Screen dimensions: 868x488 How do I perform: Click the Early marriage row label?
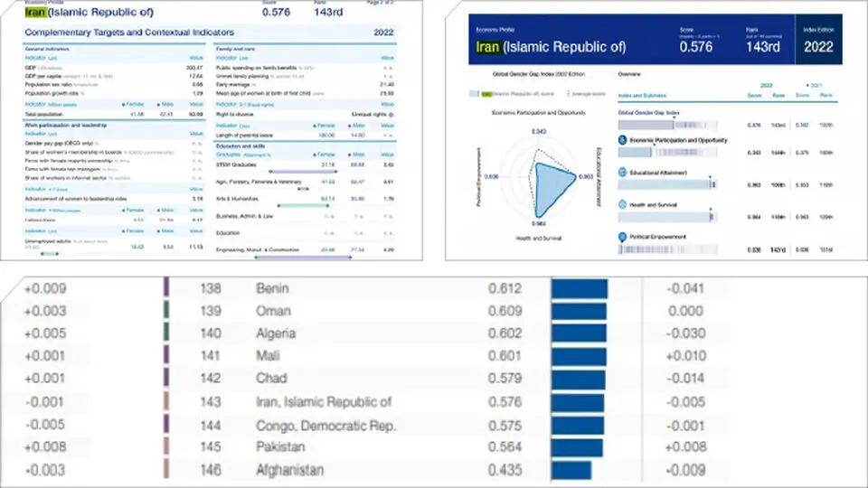(x=235, y=85)
